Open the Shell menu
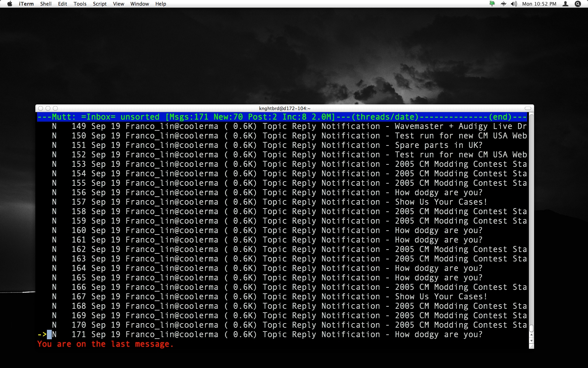Screen dimensions: 588x368 (x=46, y=4)
